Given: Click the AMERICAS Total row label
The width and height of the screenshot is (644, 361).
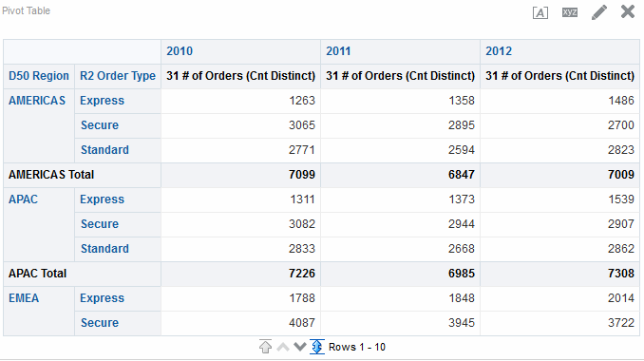Looking at the screenshot, I should click(x=51, y=175).
